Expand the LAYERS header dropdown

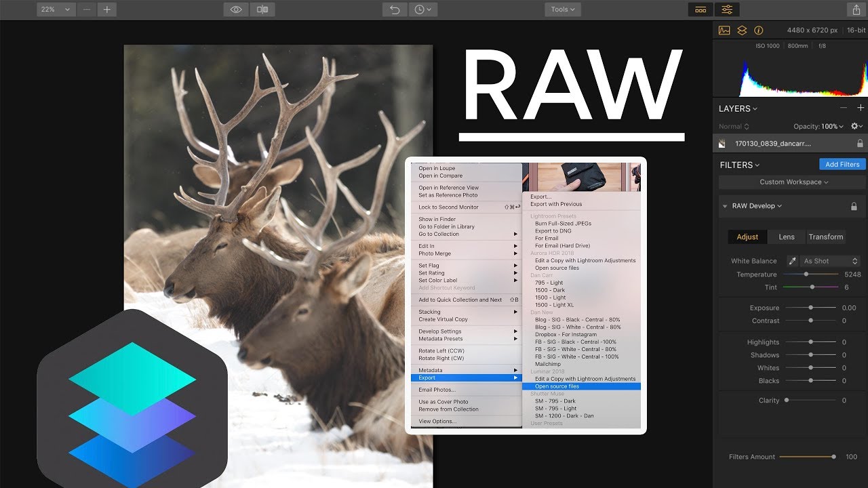point(738,108)
